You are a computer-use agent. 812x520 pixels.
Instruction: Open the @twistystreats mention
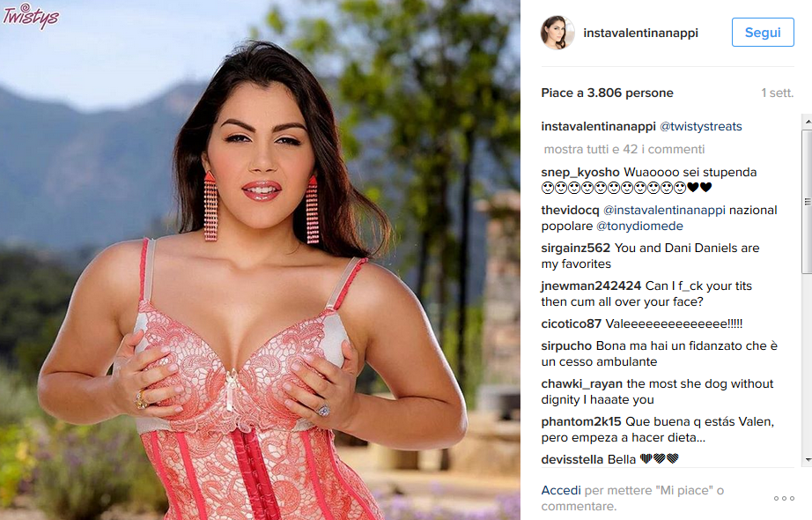701,127
